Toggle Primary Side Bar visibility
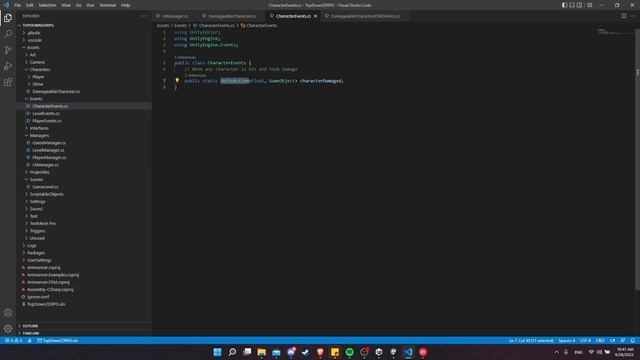The image size is (640, 360). [x=564, y=5]
